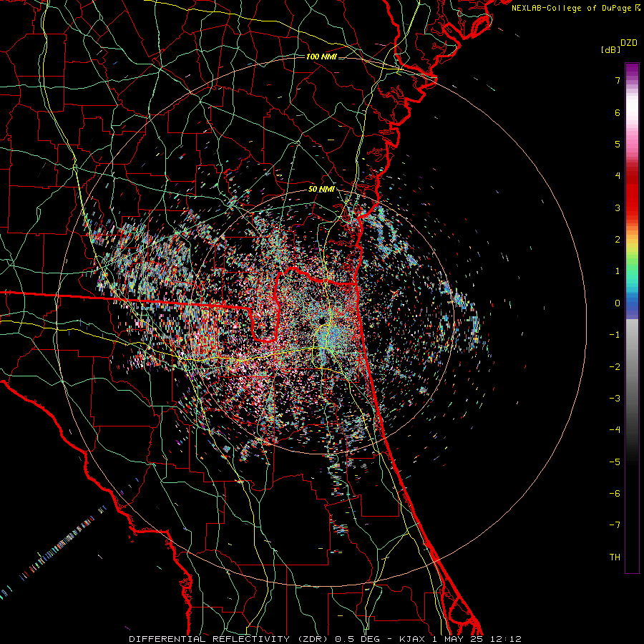Click the 1 MAY 25 date text

pyautogui.click(x=458, y=639)
